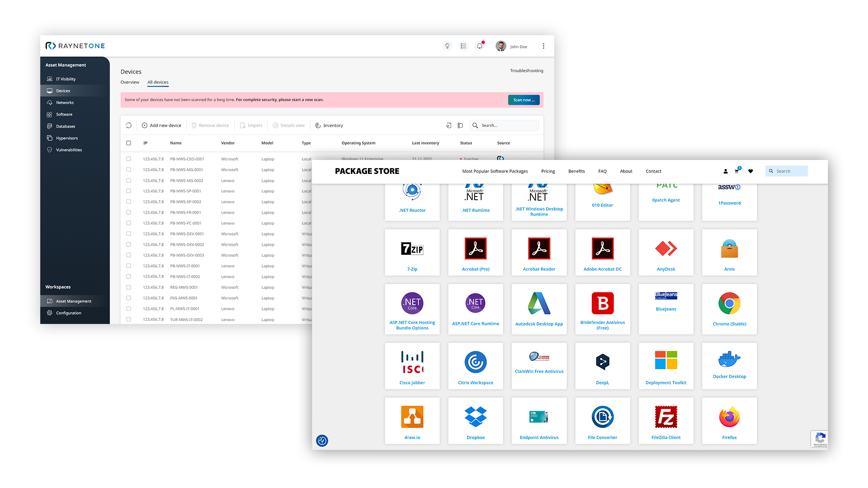868x488 pixels.
Task: Click the column layout icon beside search
Action: (x=460, y=126)
